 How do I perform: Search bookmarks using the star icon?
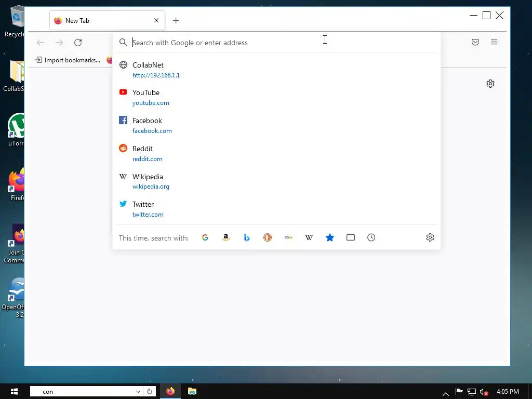click(x=330, y=237)
